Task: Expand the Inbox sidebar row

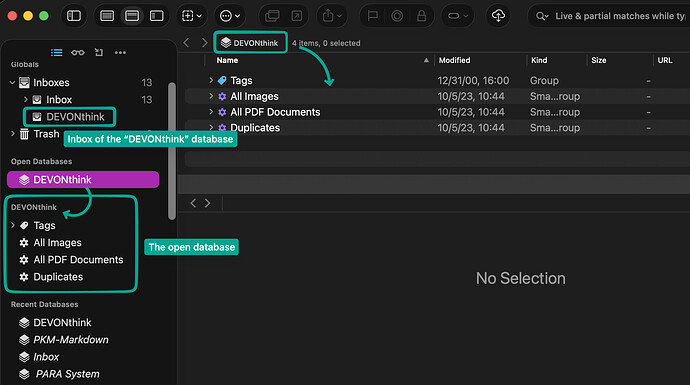Action: point(25,99)
